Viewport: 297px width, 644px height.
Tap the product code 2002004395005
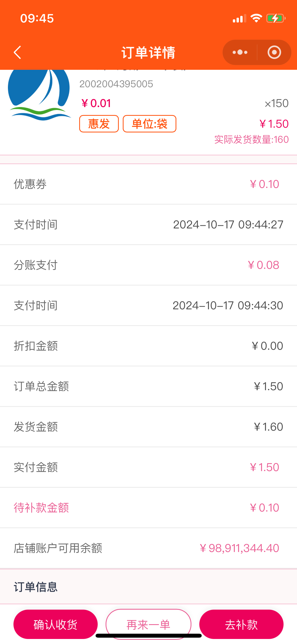pyautogui.click(x=116, y=84)
